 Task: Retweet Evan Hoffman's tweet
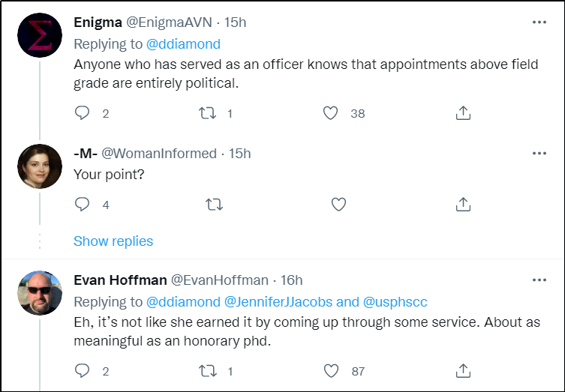207,370
